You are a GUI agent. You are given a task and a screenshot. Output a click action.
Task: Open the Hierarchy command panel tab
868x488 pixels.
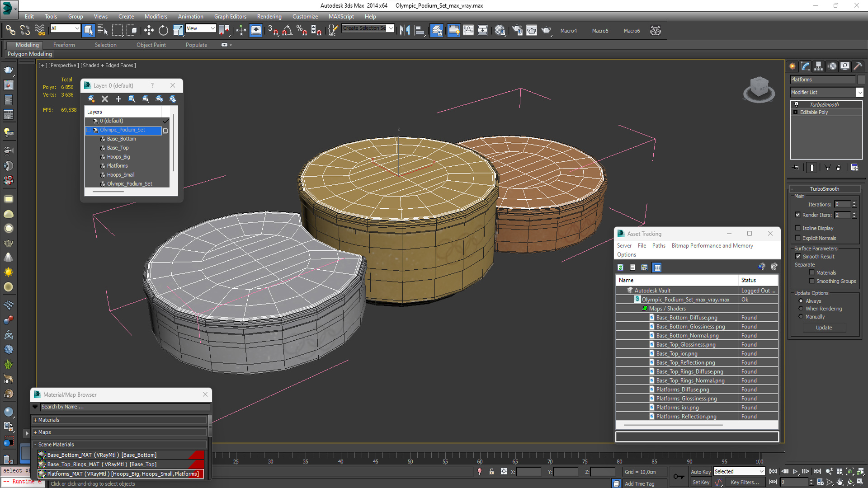(819, 66)
